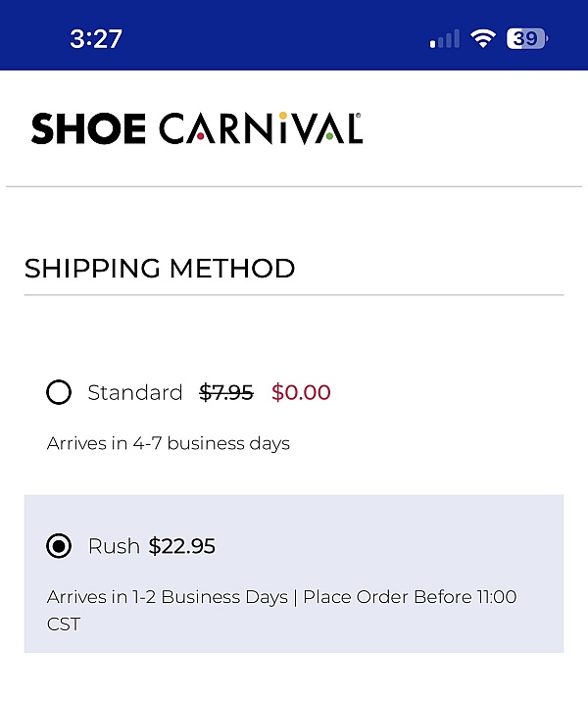The height and width of the screenshot is (701, 588).
Task: Click the Standard shipping label
Action: click(135, 392)
